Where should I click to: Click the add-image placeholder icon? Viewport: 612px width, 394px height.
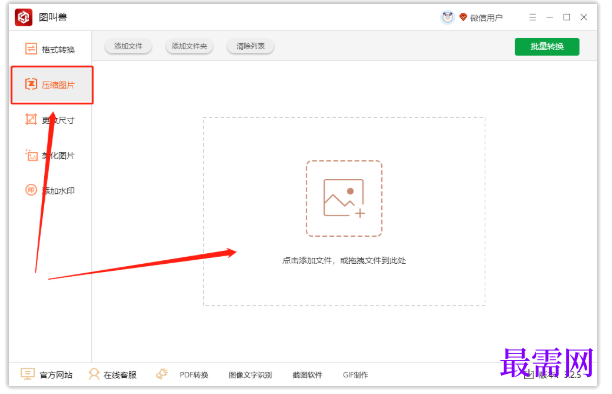[344, 198]
